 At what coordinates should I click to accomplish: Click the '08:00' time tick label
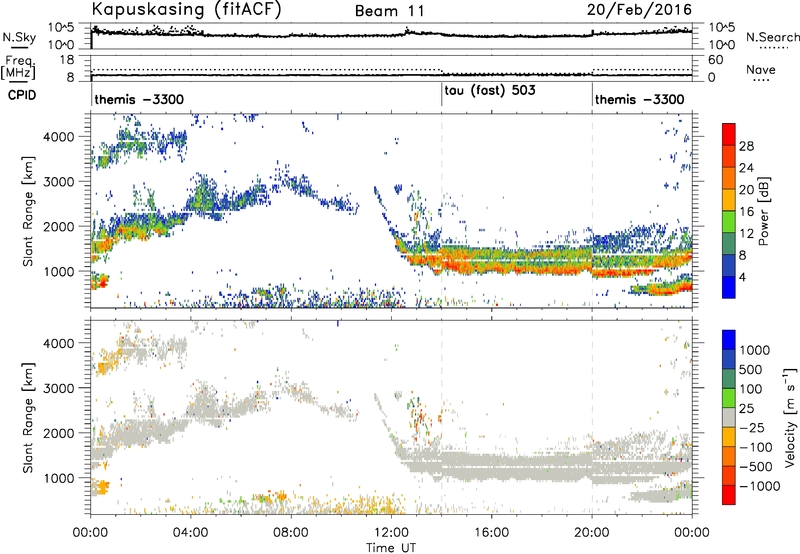click(x=291, y=533)
